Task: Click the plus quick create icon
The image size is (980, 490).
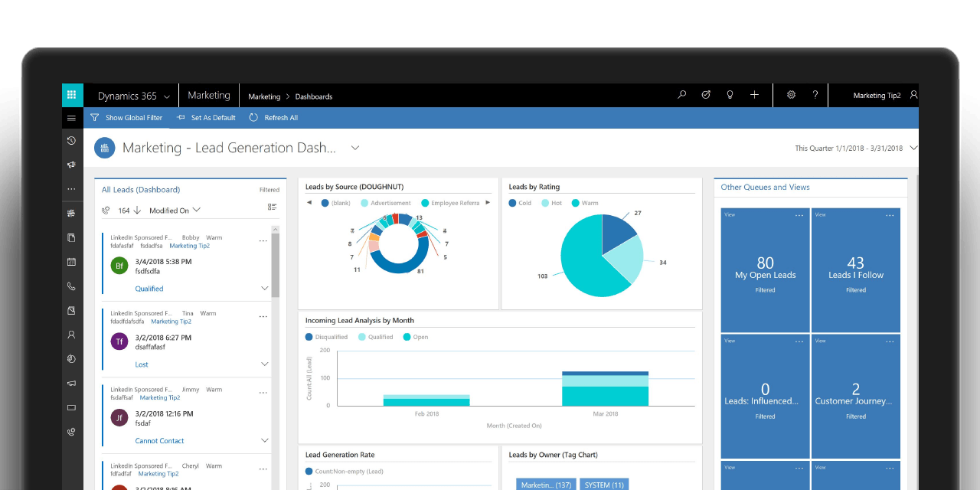Action: [x=754, y=95]
